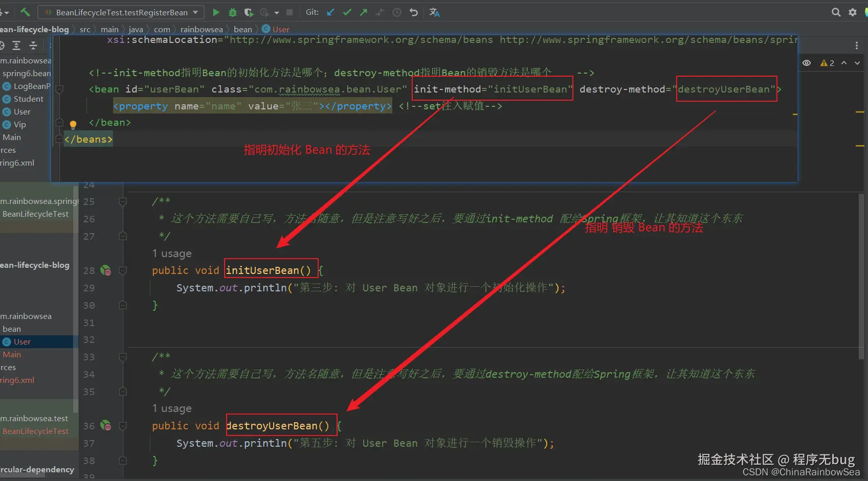Image resolution: width=868 pixels, height=481 pixels.
Task: Click the closing beans tag in XML
Action: (88, 139)
